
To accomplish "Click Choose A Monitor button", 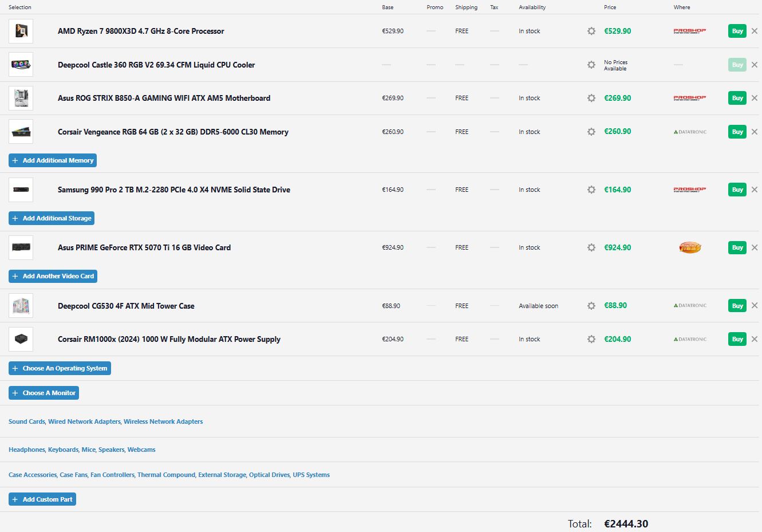I will point(44,393).
